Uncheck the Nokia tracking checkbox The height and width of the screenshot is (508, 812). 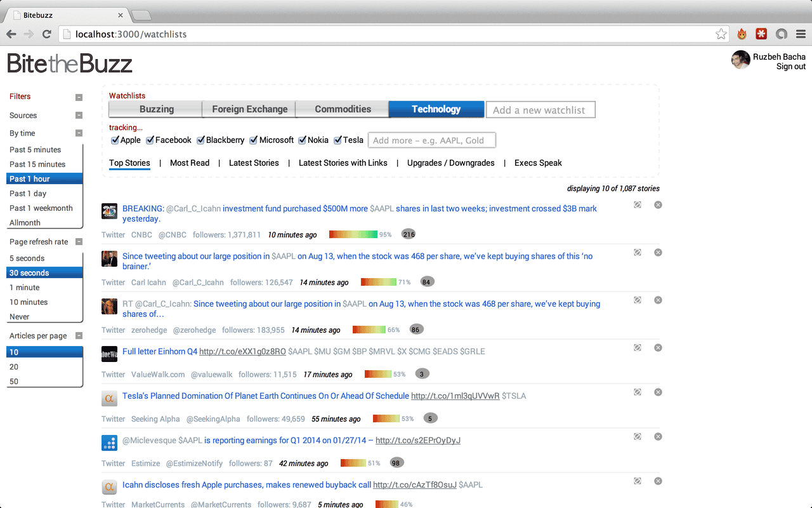302,140
